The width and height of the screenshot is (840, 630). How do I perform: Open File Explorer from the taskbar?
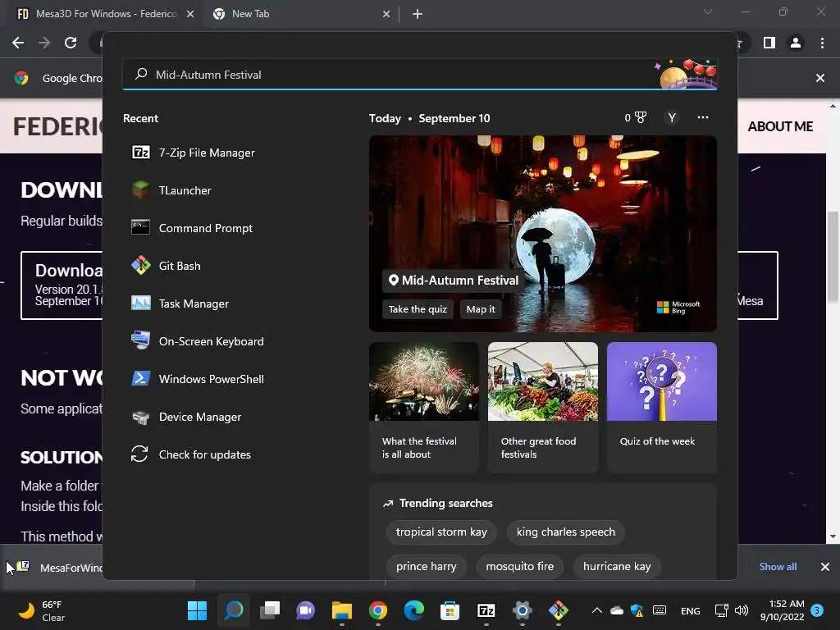342,610
